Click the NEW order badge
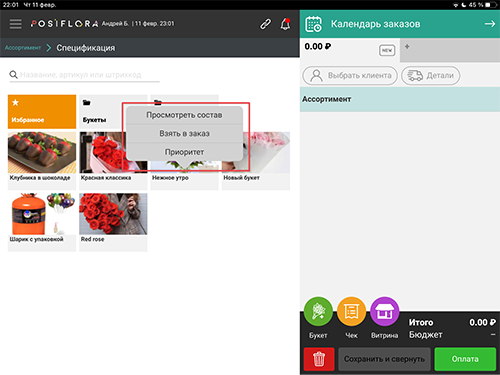Screen dimensions: 500x375 pyautogui.click(x=387, y=51)
